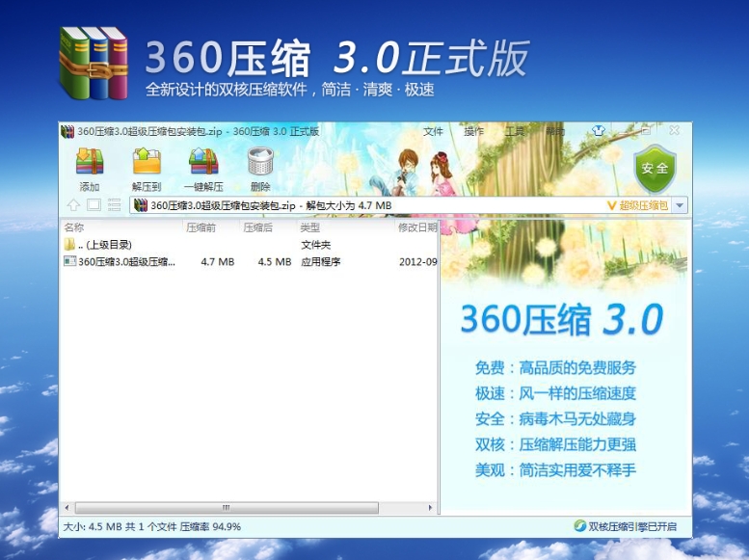This screenshot has width=749, height=560.
Task: Click the status bar size and ratio text
Action: (152, 526)
